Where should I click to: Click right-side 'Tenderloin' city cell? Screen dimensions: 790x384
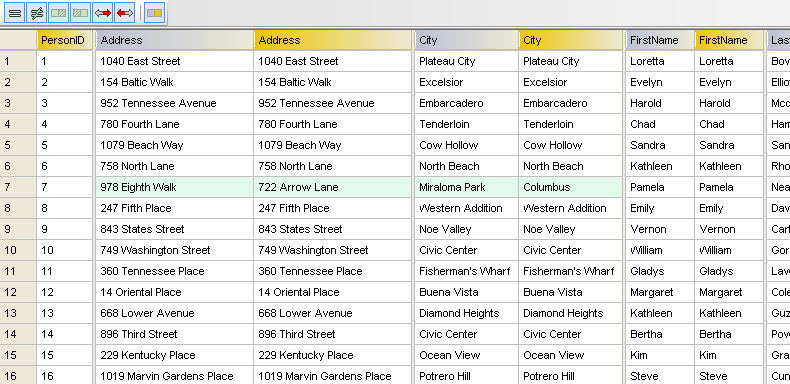point(570,124)
